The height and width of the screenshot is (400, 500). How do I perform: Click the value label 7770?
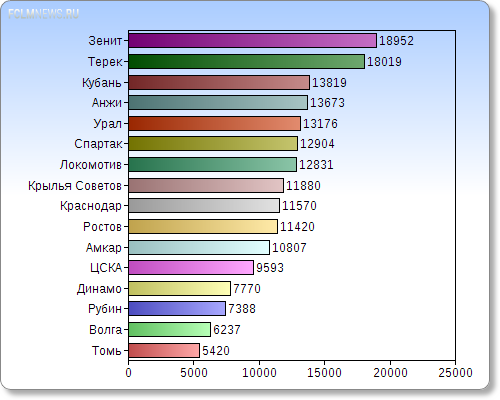[247, 289]
